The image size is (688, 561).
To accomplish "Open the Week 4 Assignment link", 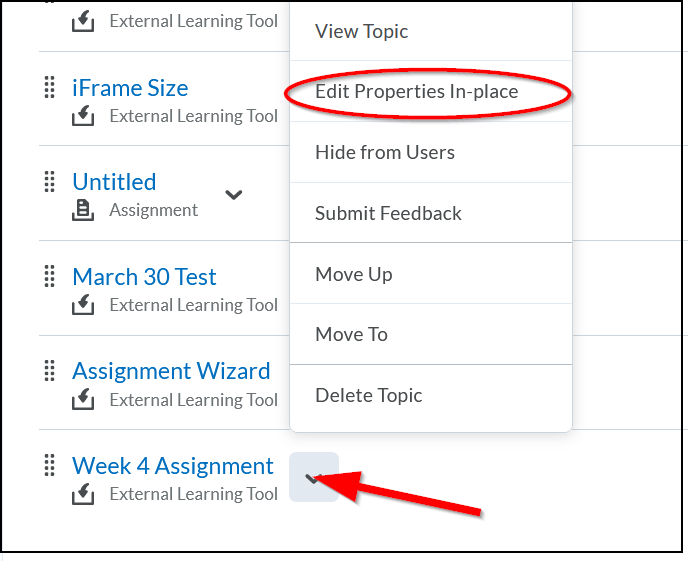I will click(x=172, y=466).
